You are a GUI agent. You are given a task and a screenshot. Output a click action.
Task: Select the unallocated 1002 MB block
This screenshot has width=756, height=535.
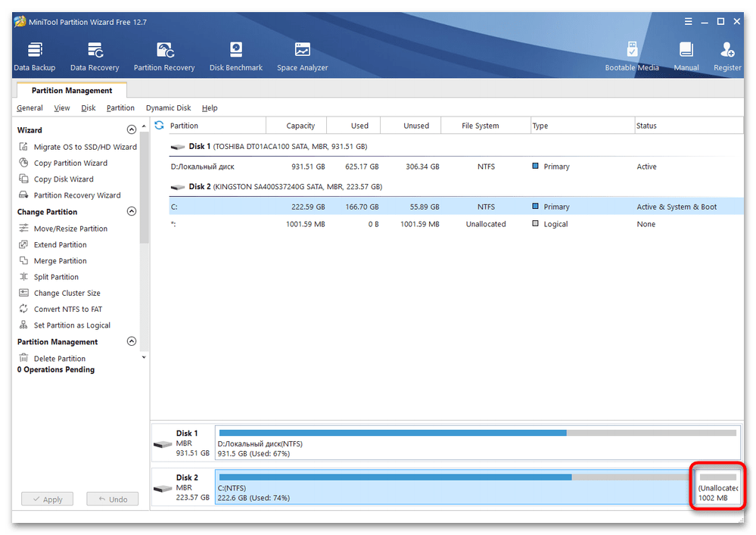tap(717, 487)
